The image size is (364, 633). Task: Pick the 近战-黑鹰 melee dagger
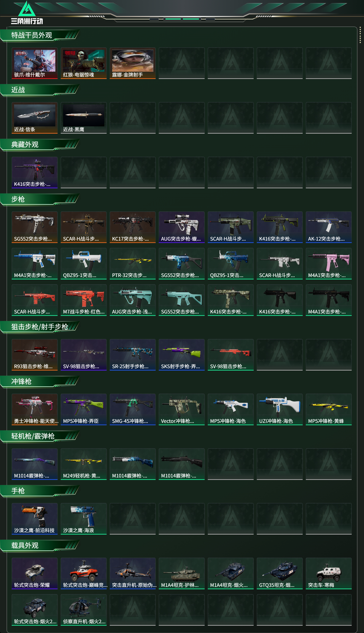click(83, 118)
